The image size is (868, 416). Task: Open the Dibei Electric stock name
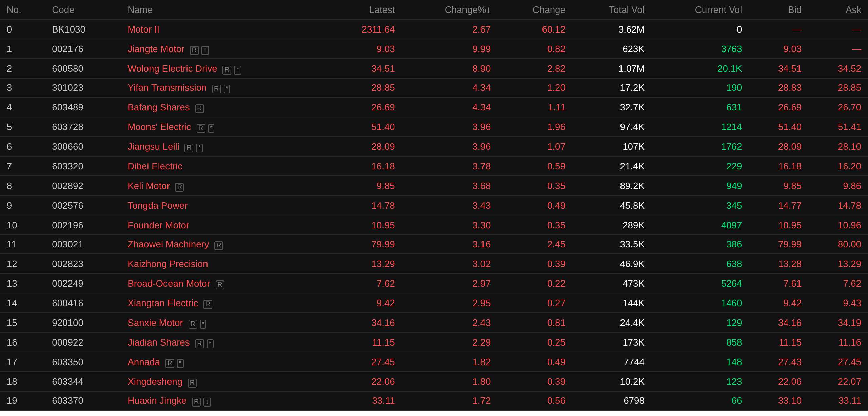click(155, 166)
